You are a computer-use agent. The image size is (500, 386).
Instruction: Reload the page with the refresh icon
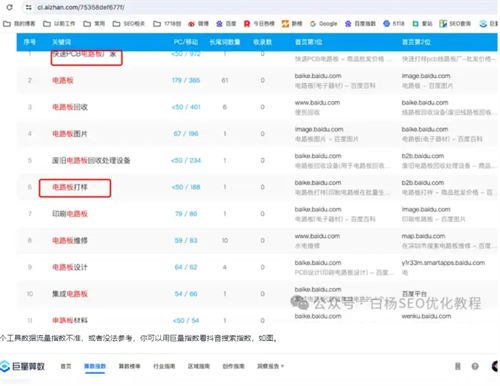pyautogui.click(x=10, y=7)
